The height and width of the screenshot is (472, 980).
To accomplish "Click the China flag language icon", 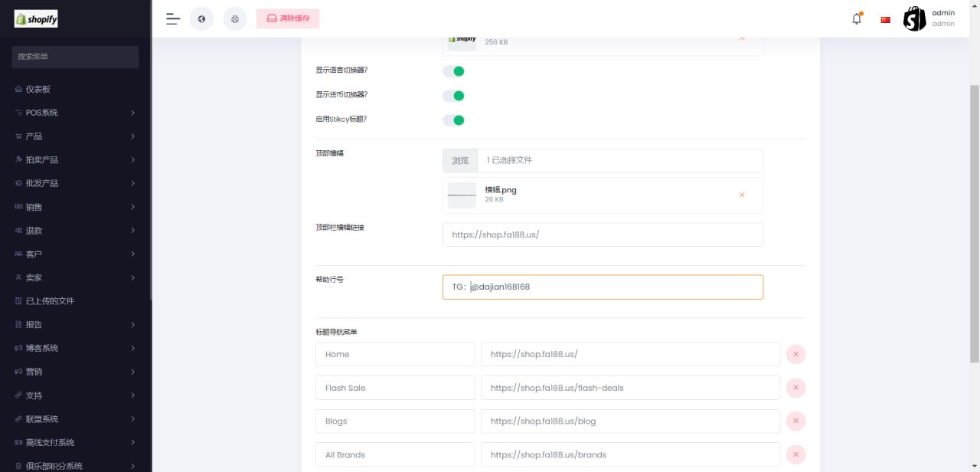I will click(x=886, y=19).
